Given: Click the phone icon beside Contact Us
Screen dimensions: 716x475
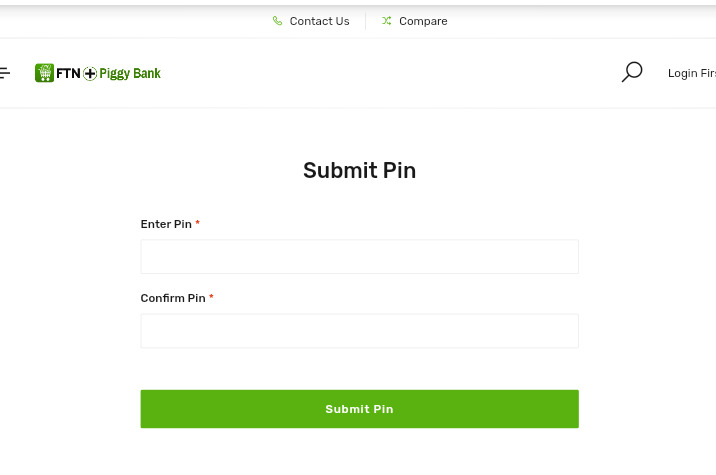Looking at the screenshot, I should pos(278,21).
